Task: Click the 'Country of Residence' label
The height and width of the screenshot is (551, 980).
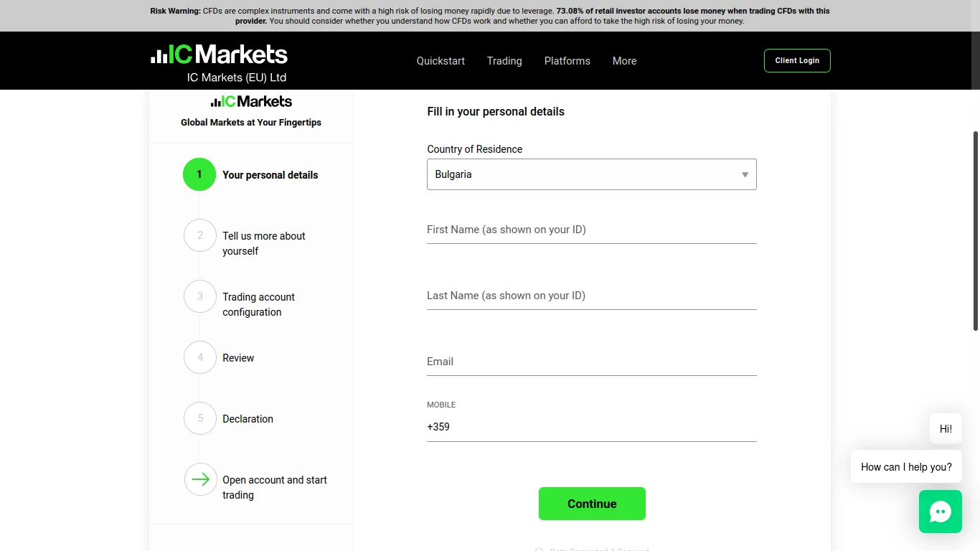Action: pos(474,149)
